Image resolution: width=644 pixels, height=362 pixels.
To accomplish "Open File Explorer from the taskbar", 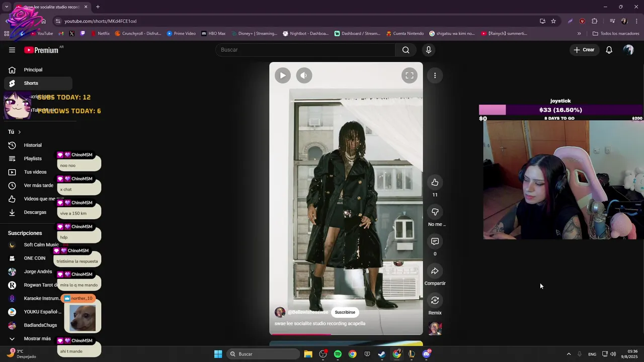I will 308,354.
